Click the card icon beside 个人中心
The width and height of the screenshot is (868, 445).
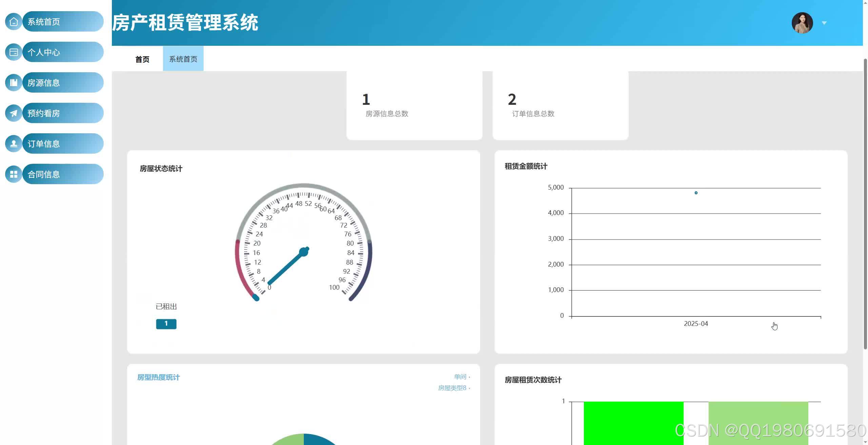tap(14, 52)
